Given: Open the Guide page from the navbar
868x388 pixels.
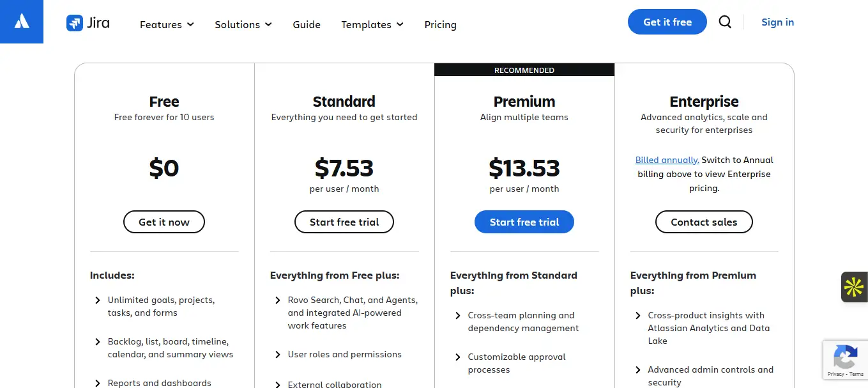Looking at the screenshot, I should (307, 24).
